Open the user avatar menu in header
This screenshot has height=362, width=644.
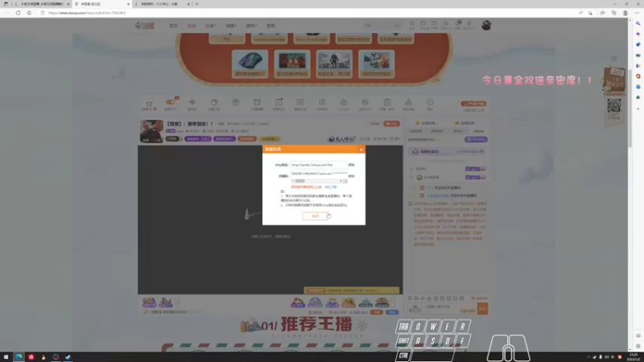486,26
